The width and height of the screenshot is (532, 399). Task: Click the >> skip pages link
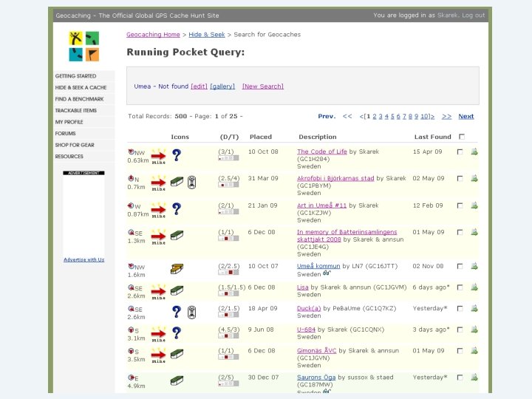[x=446, y=117]
